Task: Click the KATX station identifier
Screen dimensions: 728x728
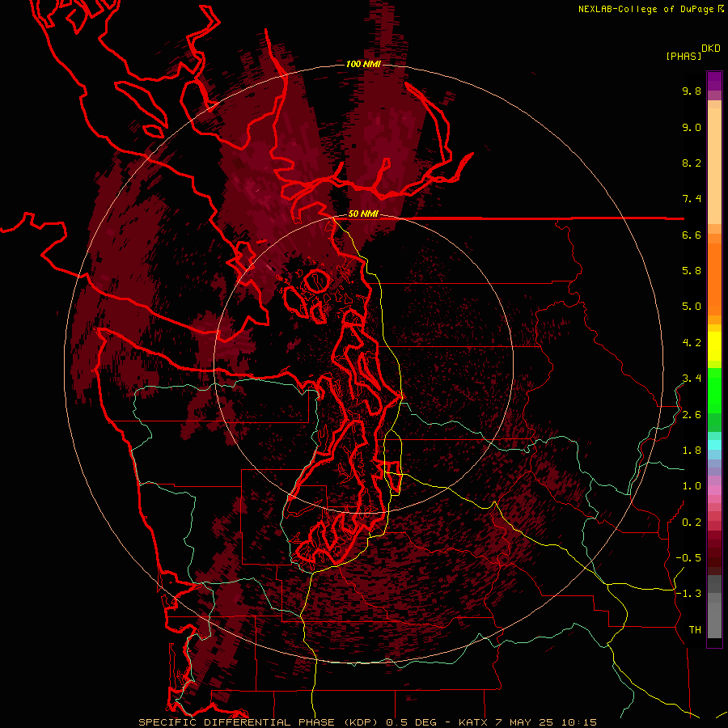Action: pyautogui.click(x=473, y=722)
